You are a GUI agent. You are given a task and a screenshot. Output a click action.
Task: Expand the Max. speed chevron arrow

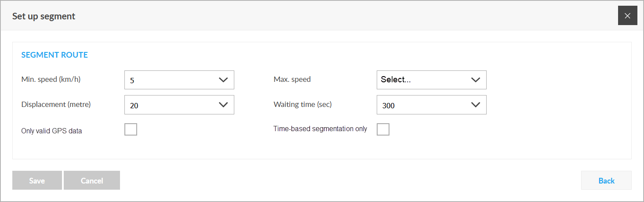click(476, 80)
